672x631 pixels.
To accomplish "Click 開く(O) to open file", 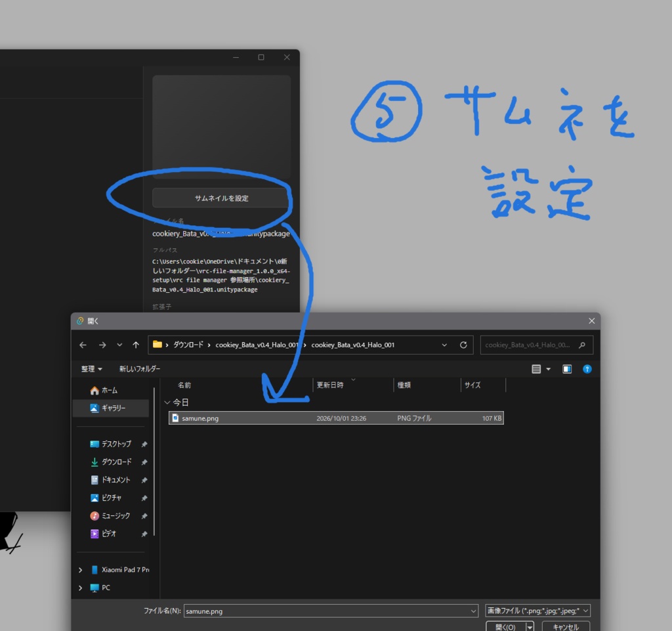I will 506,626.
